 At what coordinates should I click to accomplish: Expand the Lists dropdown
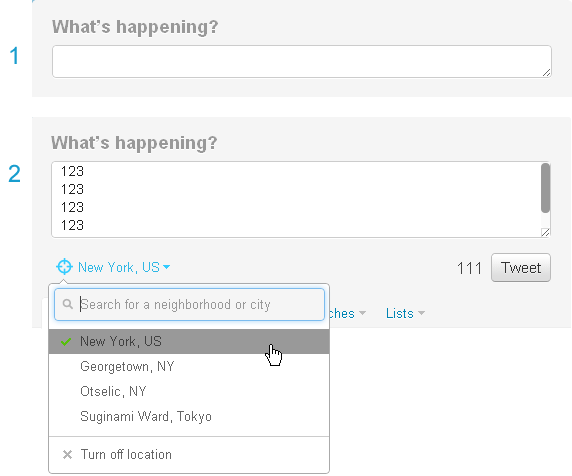405,313
